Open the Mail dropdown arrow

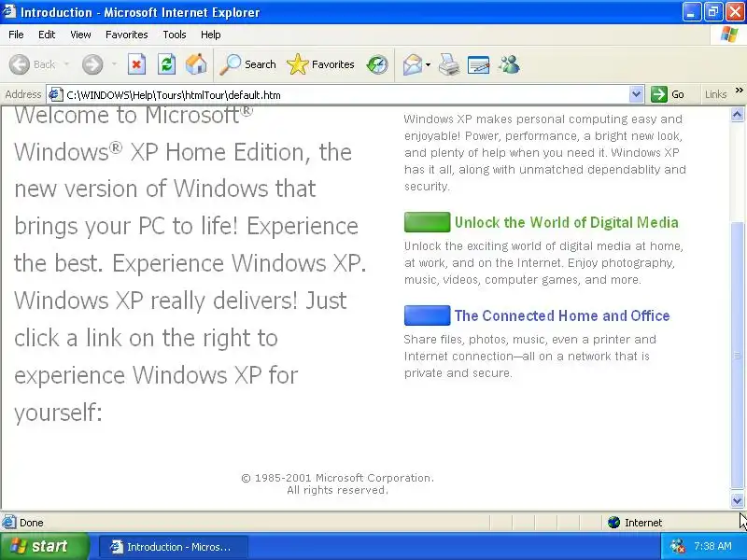click(428, 64)
